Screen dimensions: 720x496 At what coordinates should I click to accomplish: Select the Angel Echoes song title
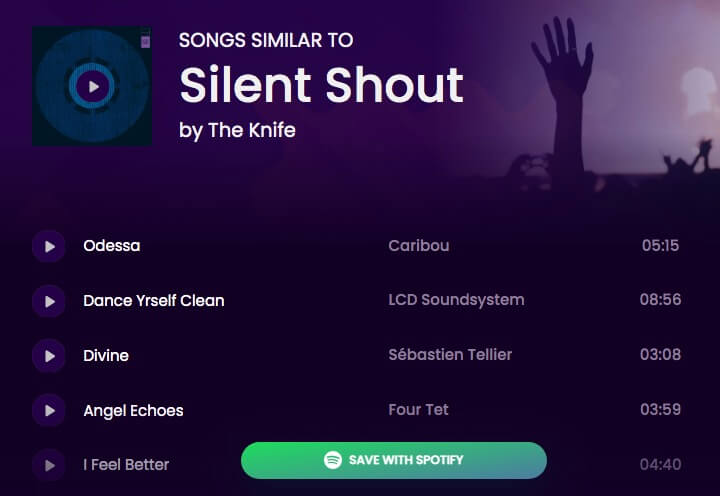(x=133, y=410)
